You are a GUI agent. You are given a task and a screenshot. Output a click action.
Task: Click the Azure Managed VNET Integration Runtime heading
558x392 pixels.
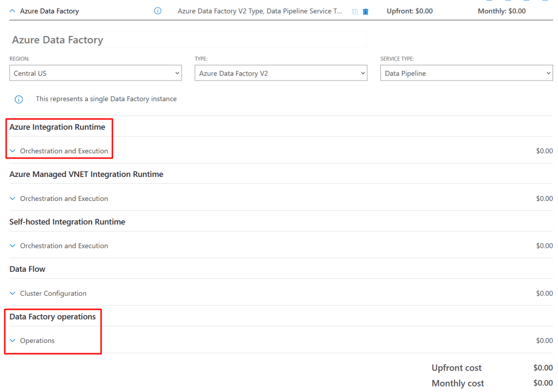click(x=86, y=174)
